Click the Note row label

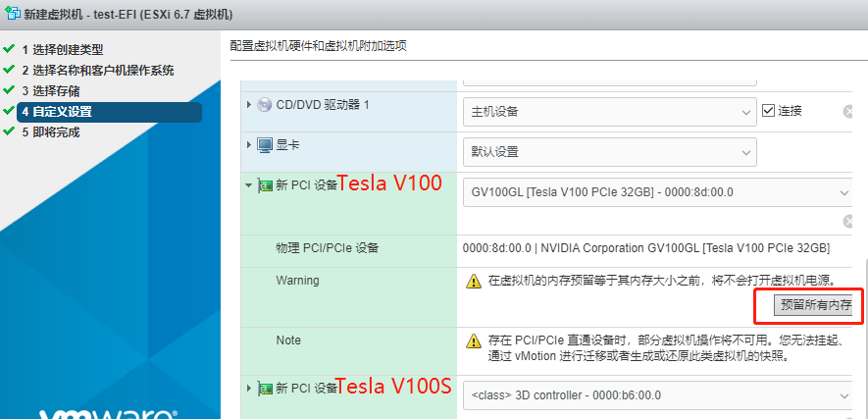(287, 340)
